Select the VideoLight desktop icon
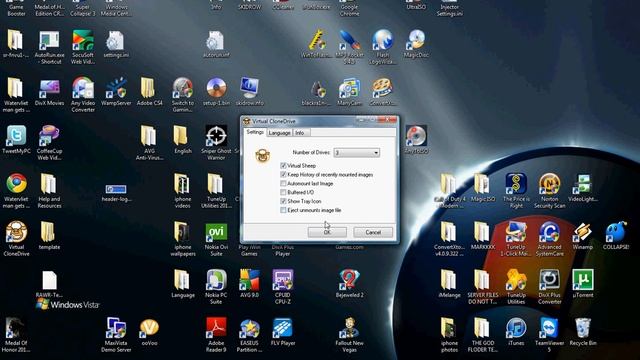The width and height of the screenshot is (640, 360). coord(583,187)
